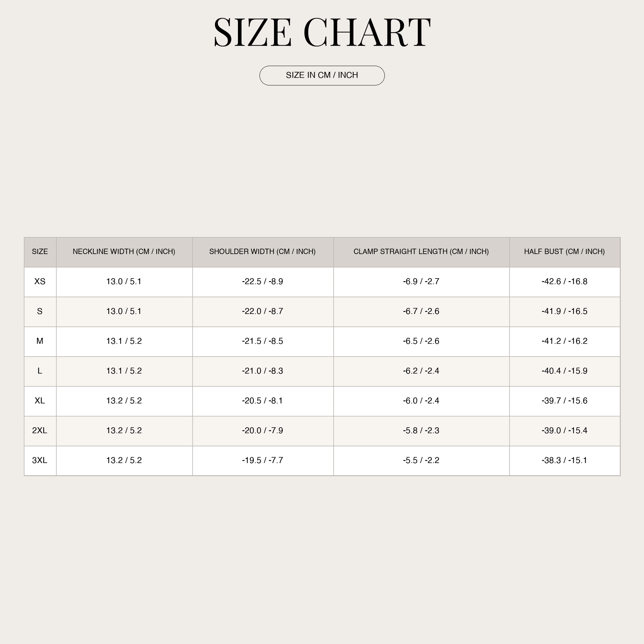Image resolution: width=644 pixels, height=644 pixels.
Task: Select the SHOULDER WIDTH column header
Action: click(x=263, y=252)
